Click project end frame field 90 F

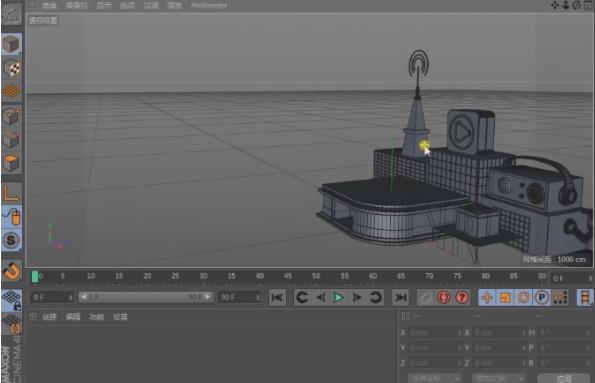239,297
